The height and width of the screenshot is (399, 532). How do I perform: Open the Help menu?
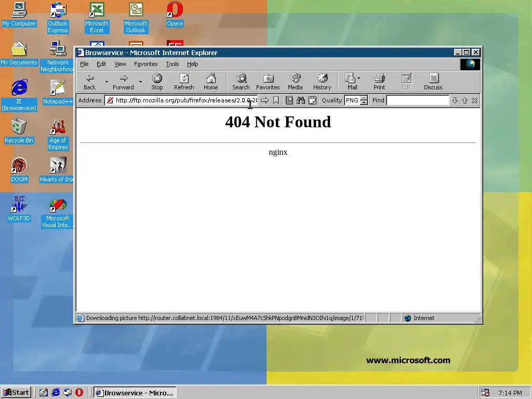[192, 64]
